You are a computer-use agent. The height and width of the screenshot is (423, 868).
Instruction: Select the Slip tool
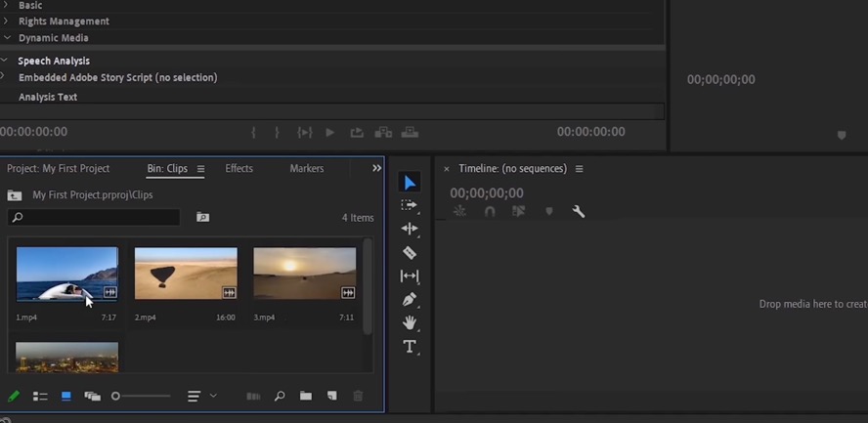click(x=410, y=275)
